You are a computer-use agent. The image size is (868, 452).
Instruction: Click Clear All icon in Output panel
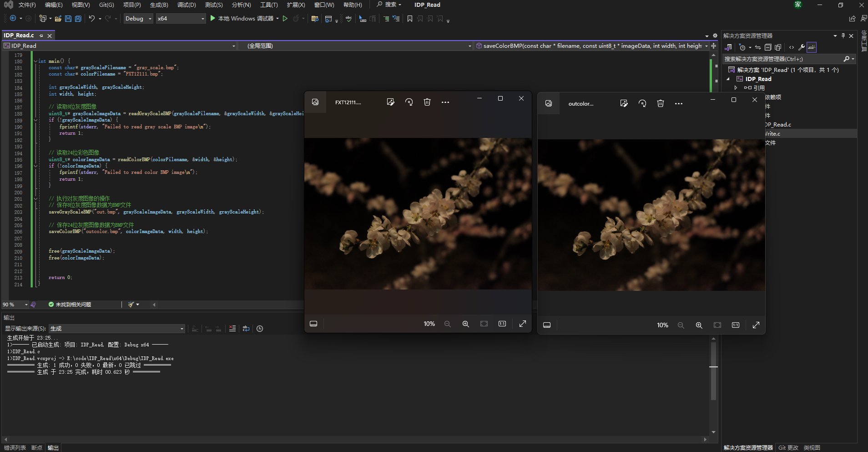pos(232,329)
